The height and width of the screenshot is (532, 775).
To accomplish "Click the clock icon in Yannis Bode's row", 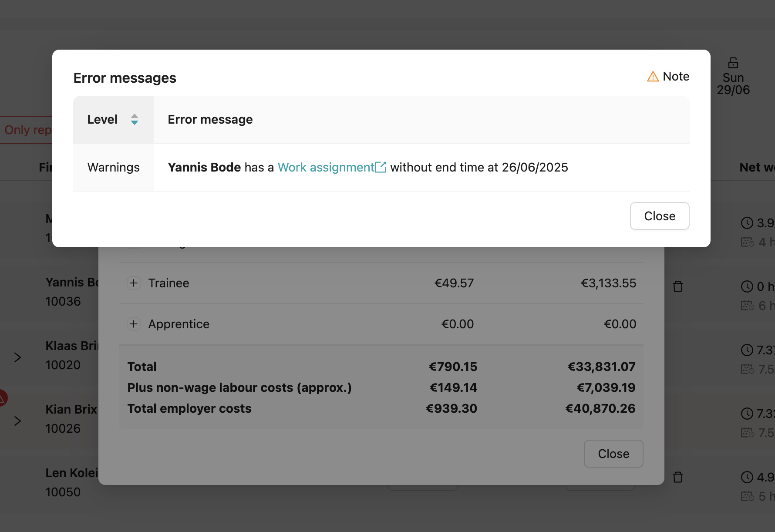I will pyautogui.click(x=747, y=286).
